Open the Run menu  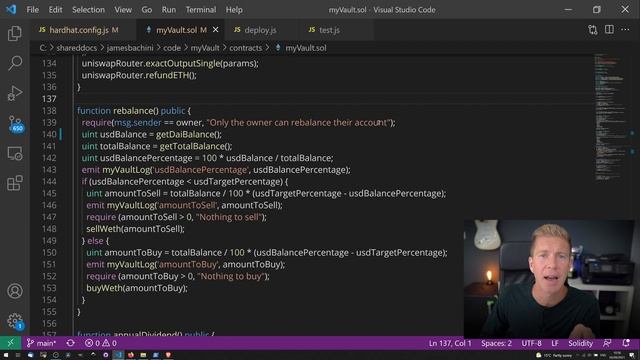169,10
